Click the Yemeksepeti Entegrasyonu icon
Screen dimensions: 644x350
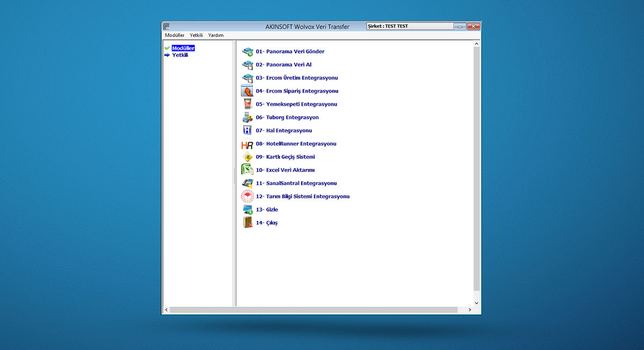[247, 105]
